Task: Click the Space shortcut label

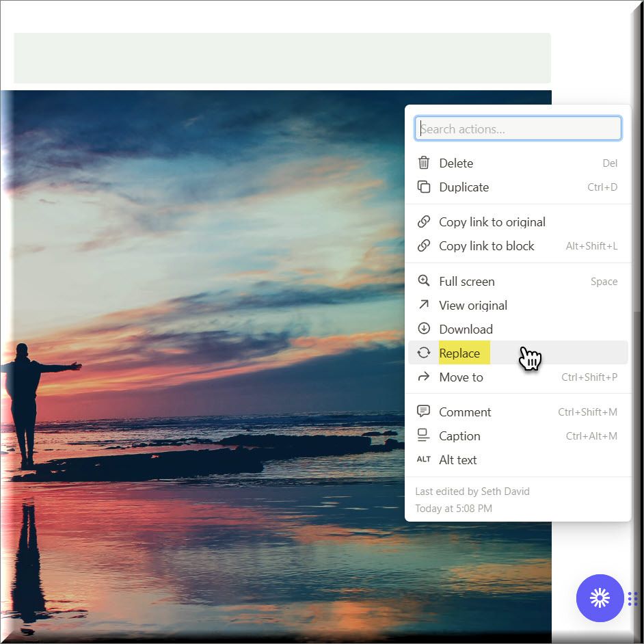Action: coord(604,282)
